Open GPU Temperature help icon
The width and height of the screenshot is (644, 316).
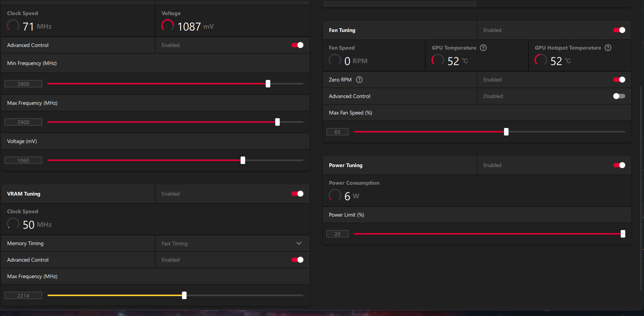click(x=483, y=48)
